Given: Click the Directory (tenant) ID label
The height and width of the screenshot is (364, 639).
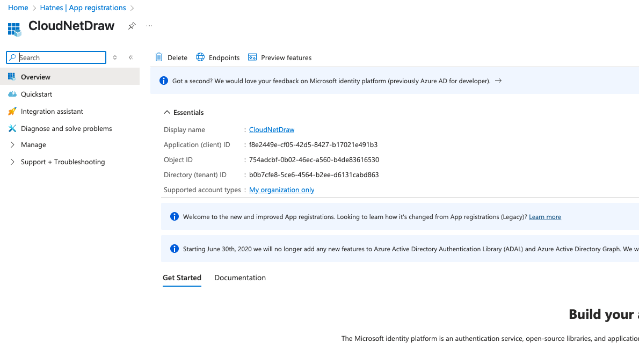Looking at the screenshot, I should click(x=195, y=175).
